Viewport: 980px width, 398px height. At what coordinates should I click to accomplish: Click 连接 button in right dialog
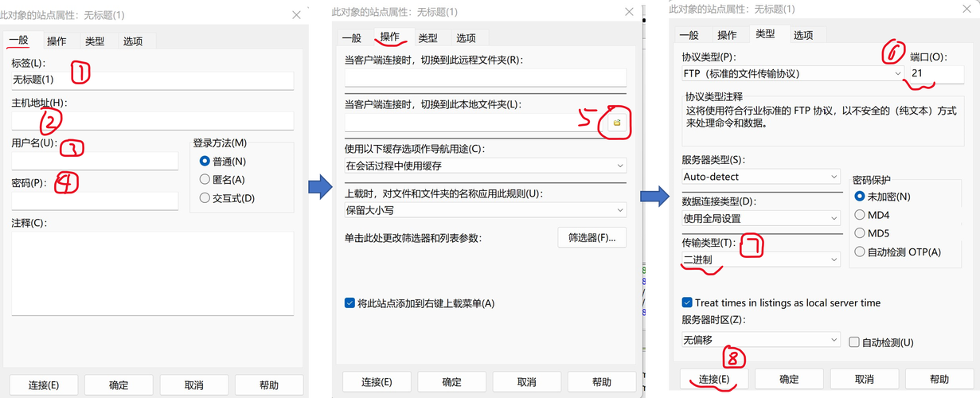tap(714, 379)
